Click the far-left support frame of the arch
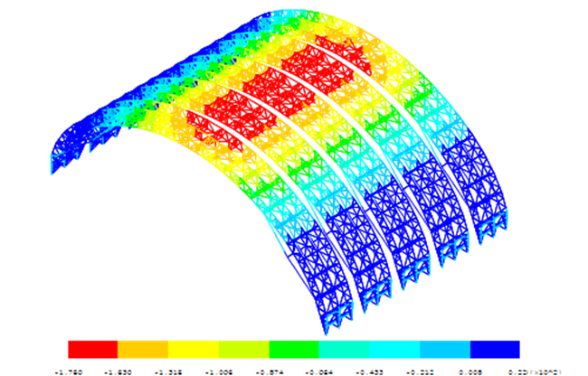The width and height of the screenshot is (588, 376). click(61, 162)
